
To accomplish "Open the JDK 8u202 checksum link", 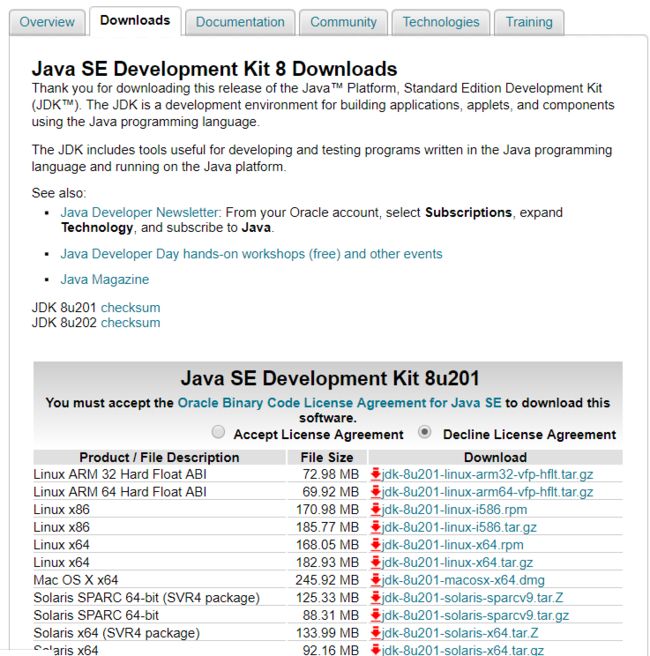I will (131, 323).
